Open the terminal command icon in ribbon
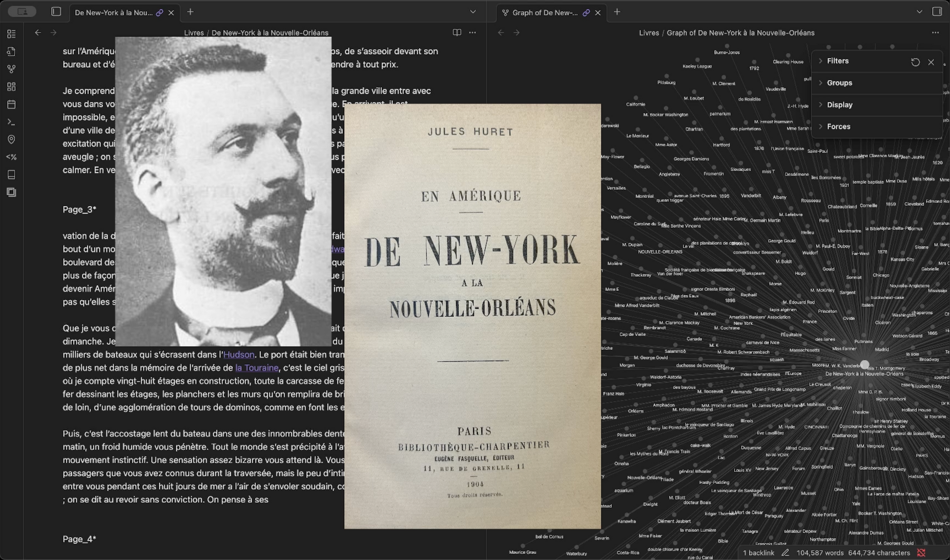Image resolution: width=950 pixels, height=560 pixels. (11, 122)
